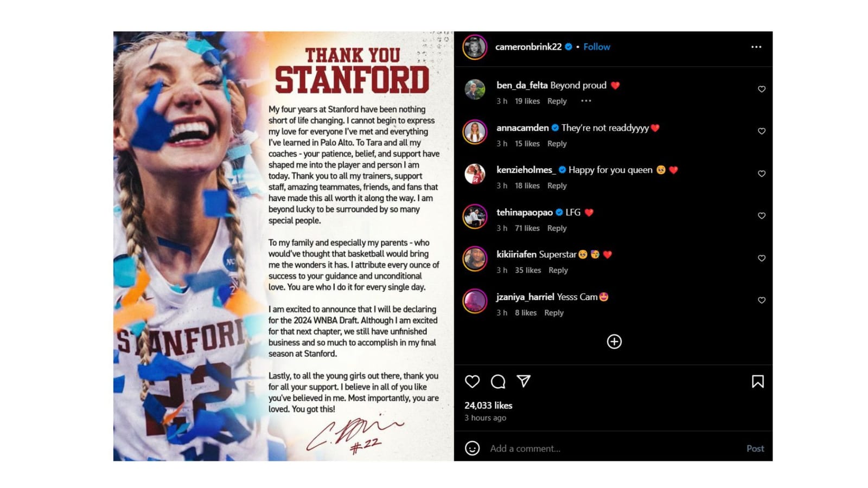Like annacamden's comment

(x=761, y=131)
